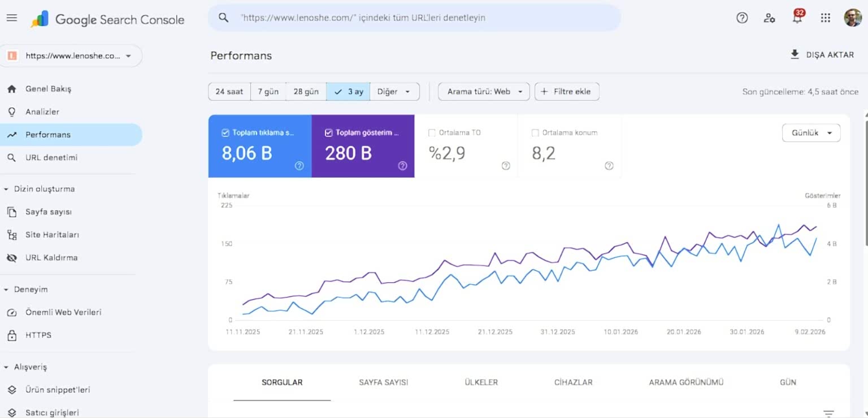868x418 pixels.
Task: Open the hamburger main menu
Action: pos(12,18)
